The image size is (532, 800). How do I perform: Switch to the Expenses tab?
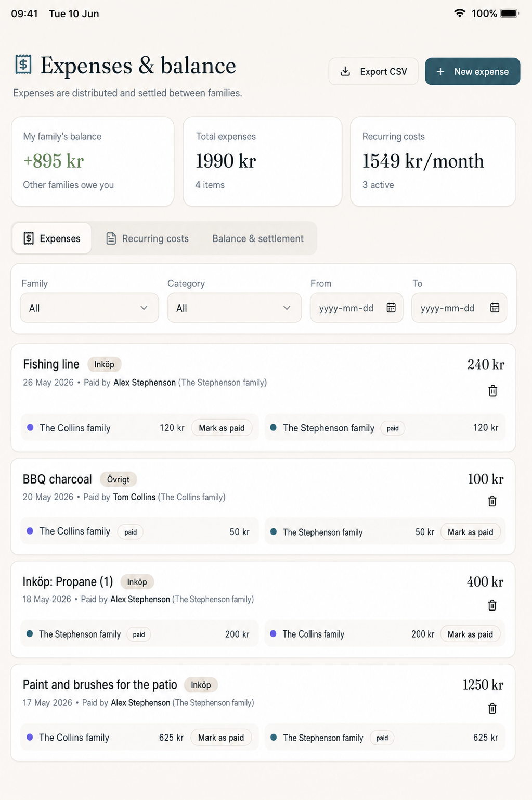tap(52, 238)
